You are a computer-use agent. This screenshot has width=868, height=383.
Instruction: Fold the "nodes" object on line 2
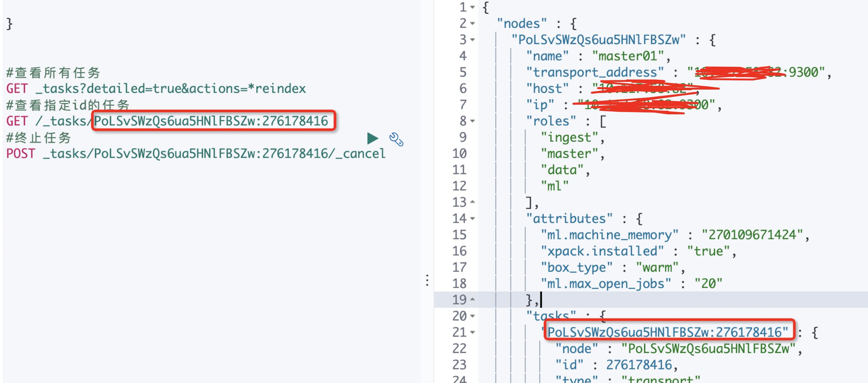pyautogui.click(x=472, y=23)
